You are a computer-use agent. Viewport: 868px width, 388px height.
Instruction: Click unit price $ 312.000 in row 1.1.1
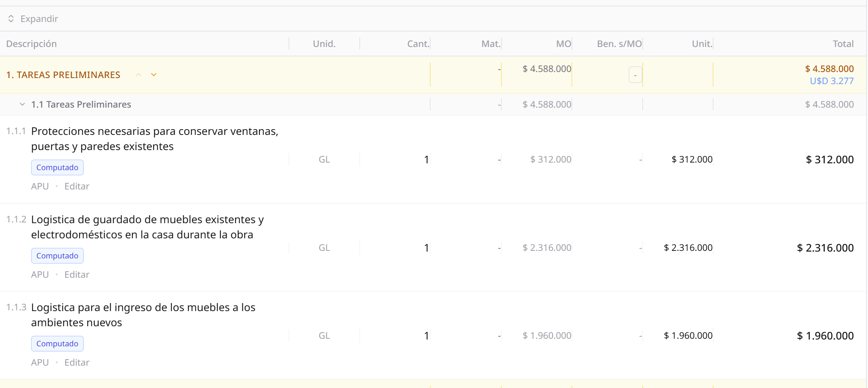pos(692,159)
